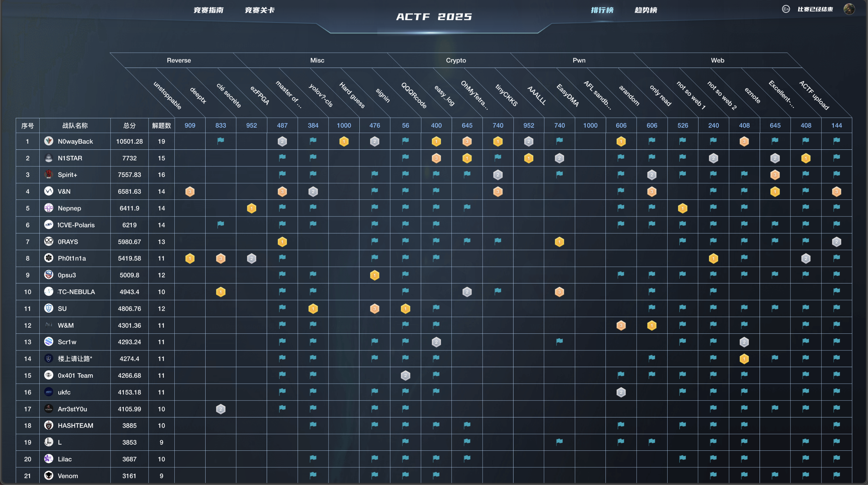868x485 pixels.
Task: Click the Ph0t1n1a team name
Action: click(x=72, y=258)
